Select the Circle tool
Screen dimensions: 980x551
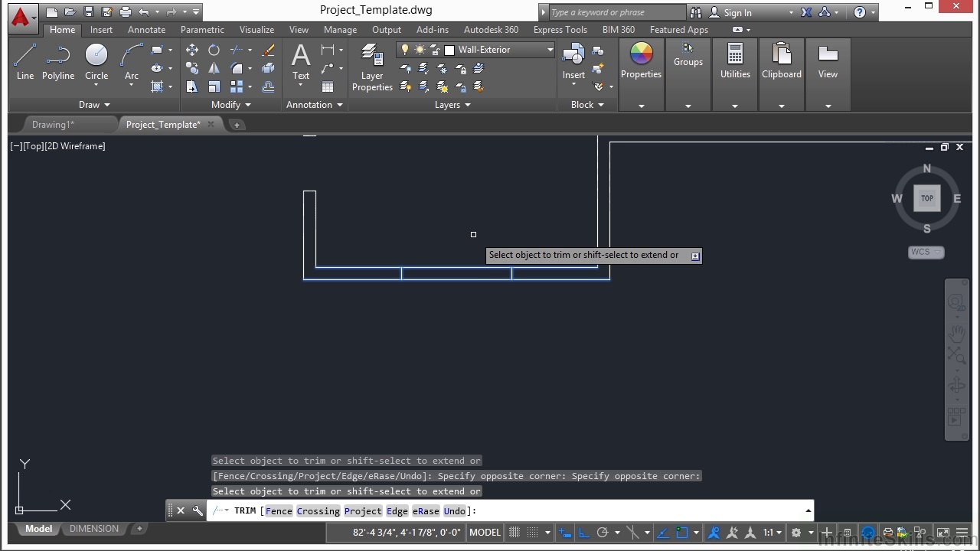(x=96, y=61)
